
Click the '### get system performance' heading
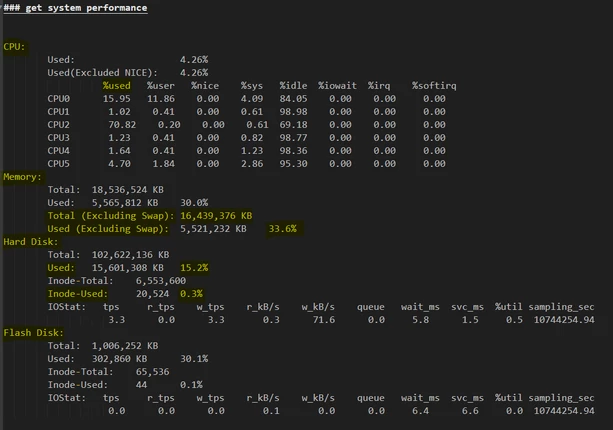coord(75,8)
